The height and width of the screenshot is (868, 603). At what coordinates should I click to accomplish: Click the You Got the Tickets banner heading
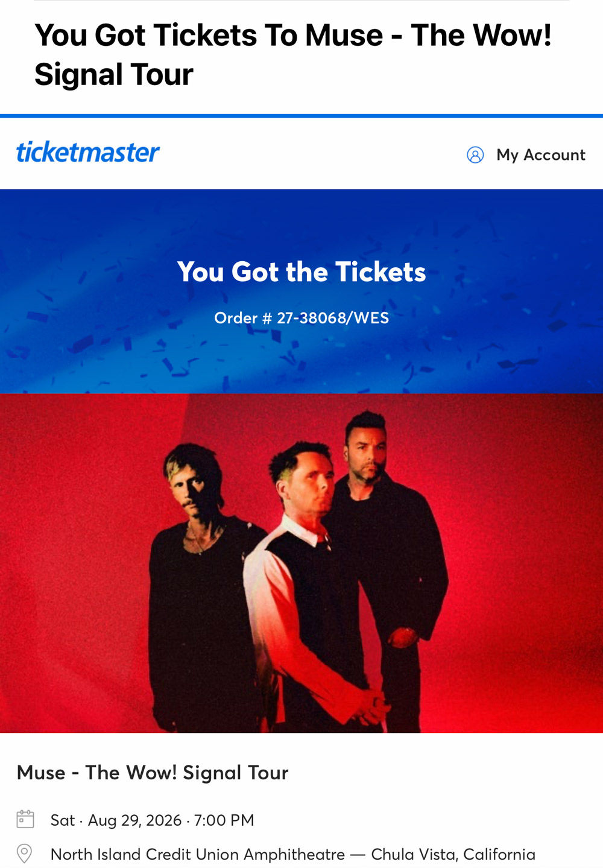(301, 272)
